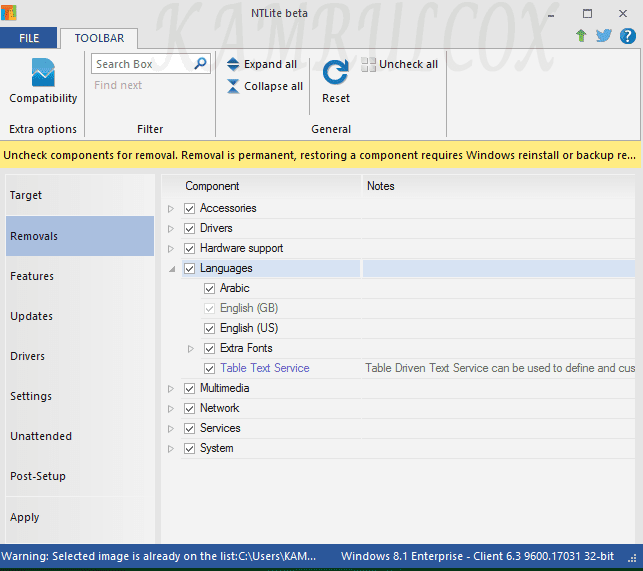Uncheck the Drivers component checkbox
The image size is (643, 571).
tap(189, 228)
